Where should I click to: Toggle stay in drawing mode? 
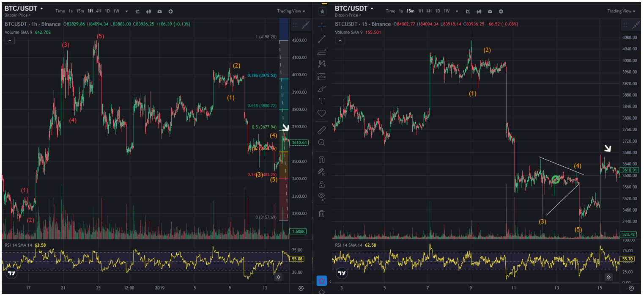click(322, 172)
